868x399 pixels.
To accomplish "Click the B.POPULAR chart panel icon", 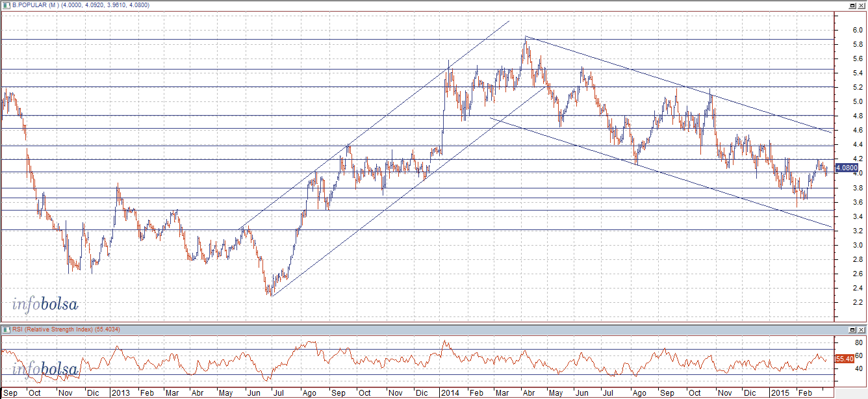I will pos(6,5).
